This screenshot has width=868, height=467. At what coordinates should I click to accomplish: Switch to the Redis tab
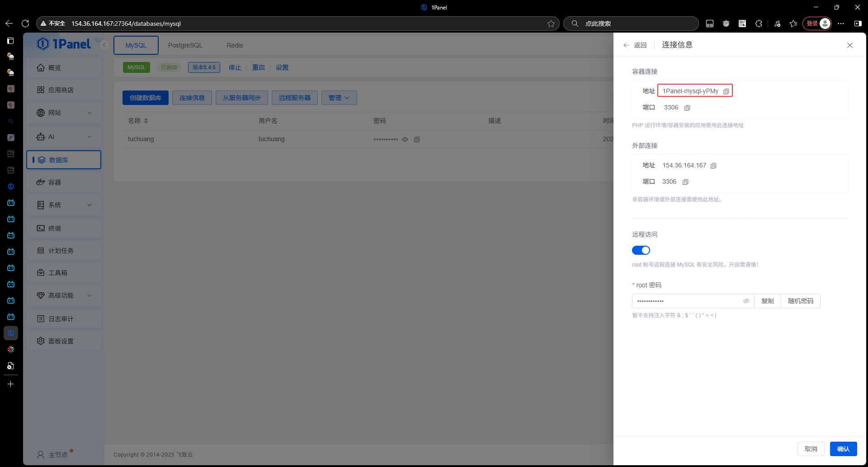point(235,45)
